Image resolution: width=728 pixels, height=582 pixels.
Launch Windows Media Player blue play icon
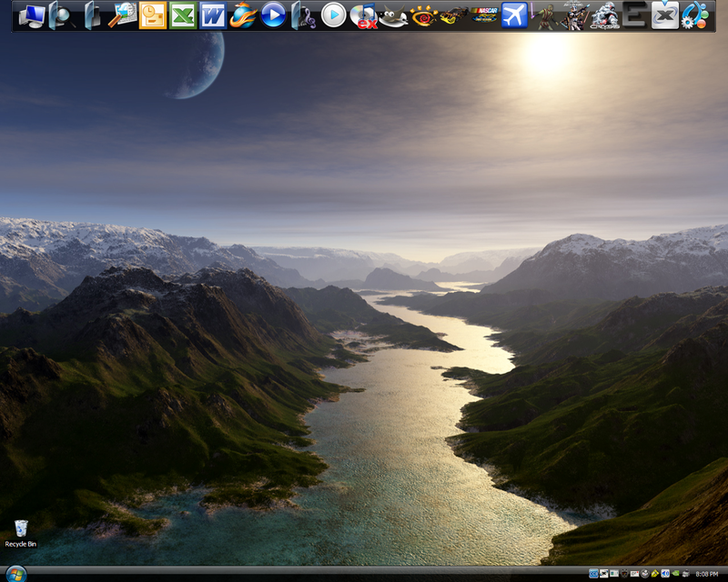pos(273,15)
